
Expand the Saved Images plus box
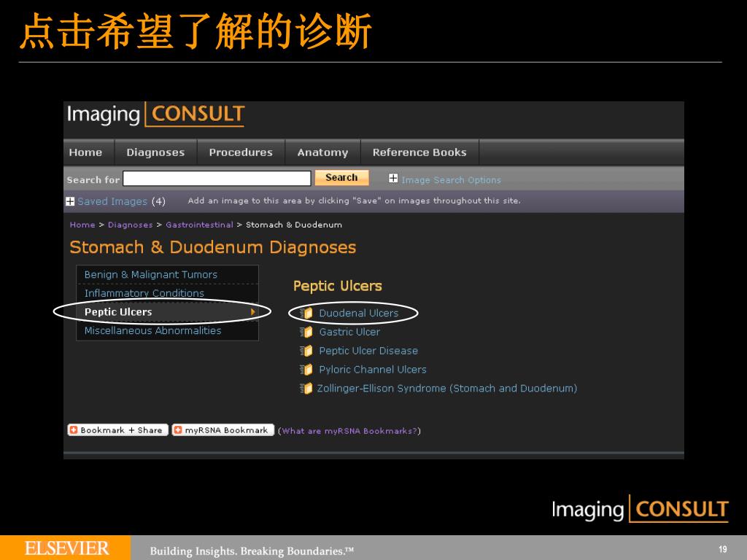(x=70, y=201)
